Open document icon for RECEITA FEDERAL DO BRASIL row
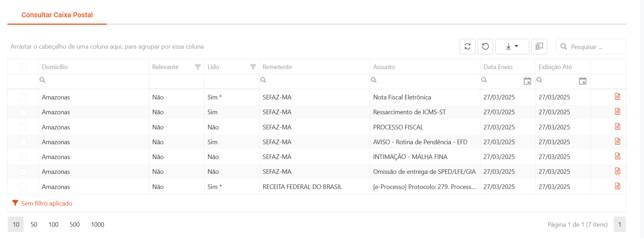 pos(617,186)
